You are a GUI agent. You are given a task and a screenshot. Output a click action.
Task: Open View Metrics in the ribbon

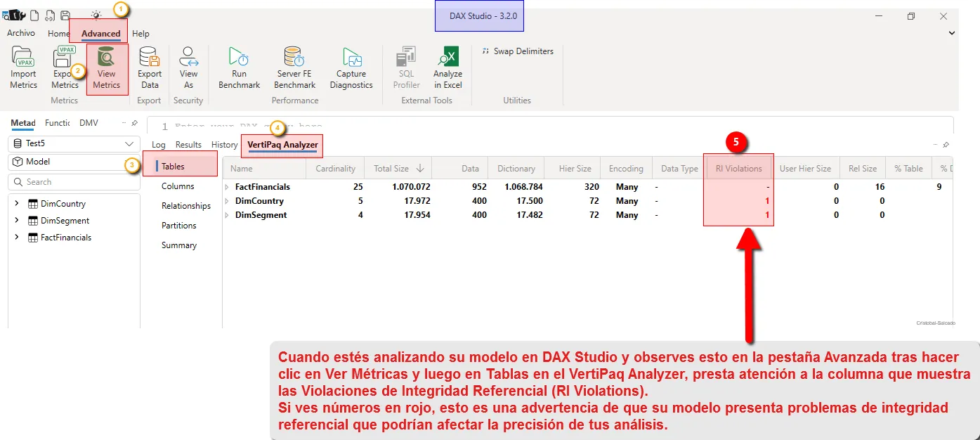(x=107, y=69)
